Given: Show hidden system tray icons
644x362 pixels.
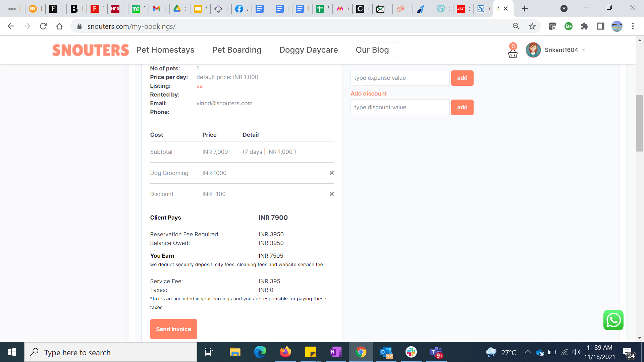Looking at the screenshot, I should pos(528,352).
